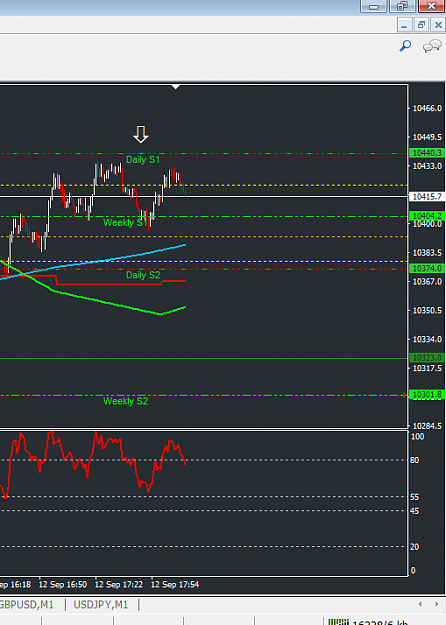Click the 12 Sep 16:50 time label
This screenshot has width=446, height=625.
point(63,584)
